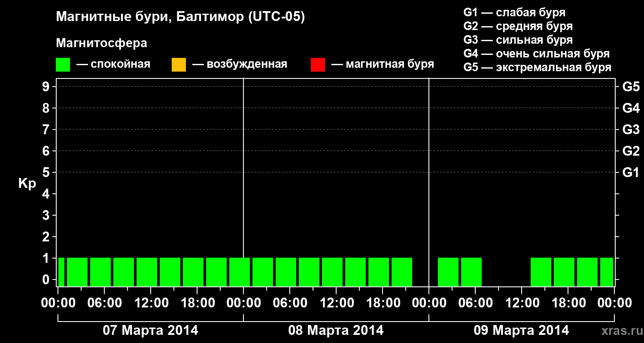Click 'G5 — экстремальная буря' legend line
This screenshot has height=343, width=644.
click(537, 67)
